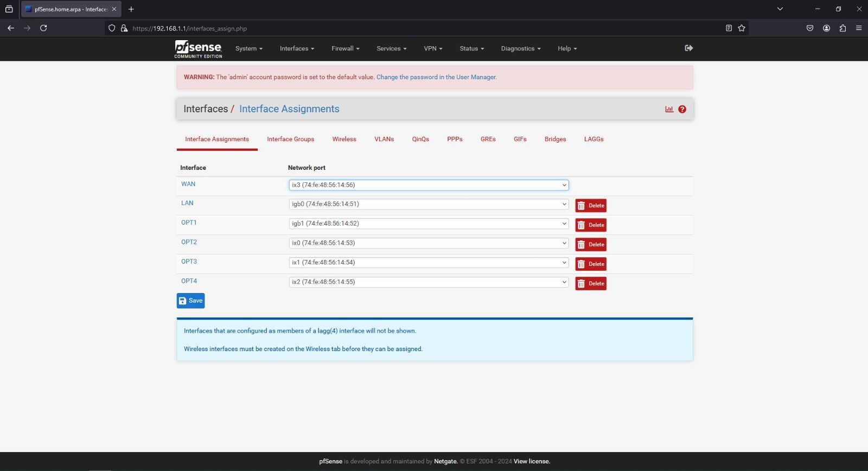Delete the LAN interface assignment
Viewport: 868px width, 471px height.
click(x=591, y=206)
